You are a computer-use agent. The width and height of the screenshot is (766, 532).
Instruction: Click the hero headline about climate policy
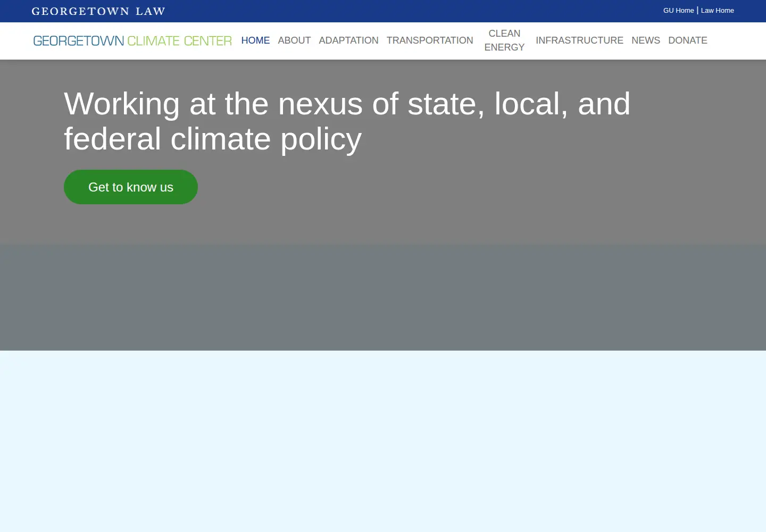(347, 121)
